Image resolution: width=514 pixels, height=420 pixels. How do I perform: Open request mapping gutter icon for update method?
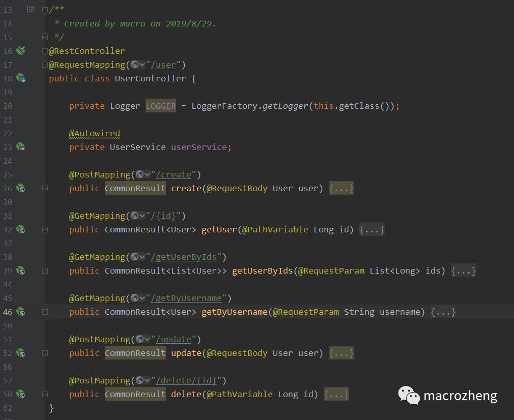coord(21,353)
